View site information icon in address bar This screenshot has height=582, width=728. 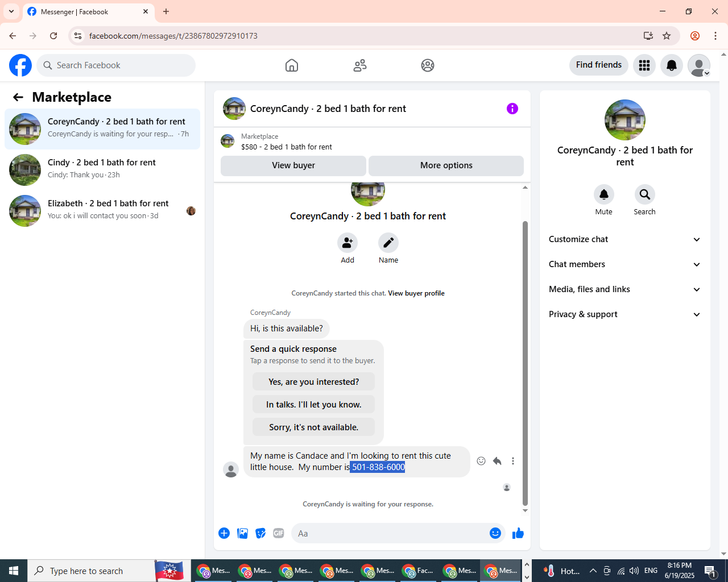[78, 36]
